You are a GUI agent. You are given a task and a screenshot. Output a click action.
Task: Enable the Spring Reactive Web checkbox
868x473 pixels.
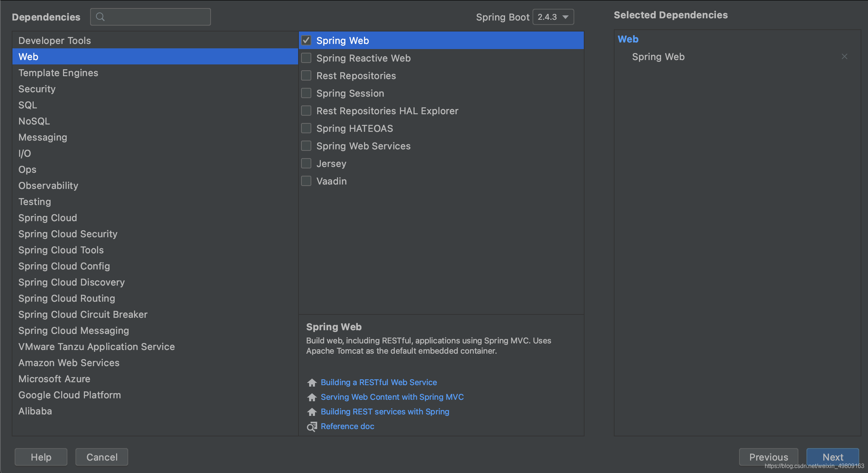tap(306, 58)
